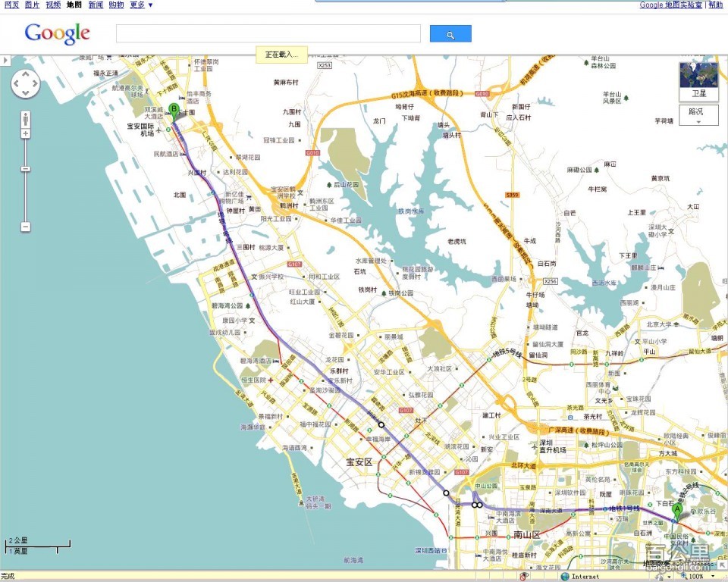This screenshot has height=582, width=728.
Task: Zoom out with the minus button
Action: [26, 227]
